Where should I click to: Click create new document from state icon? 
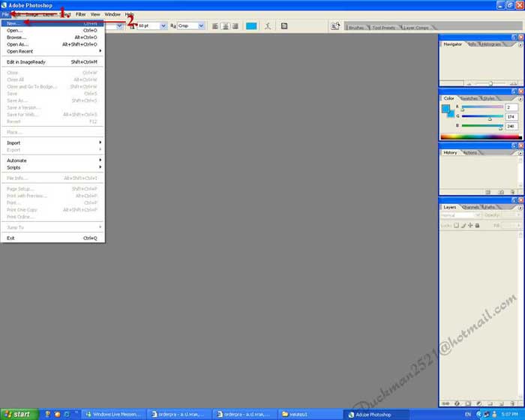488,192
